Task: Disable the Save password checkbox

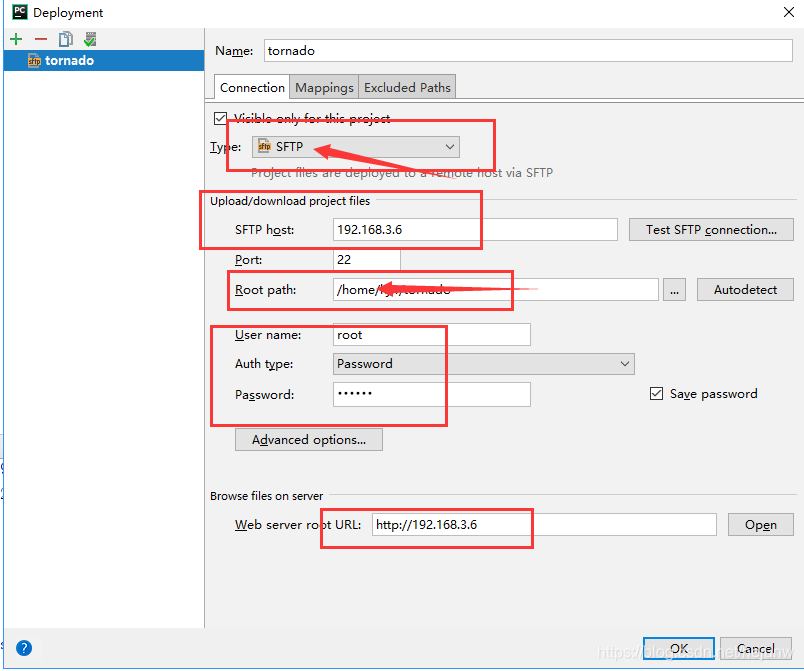Action: (657, 393)
